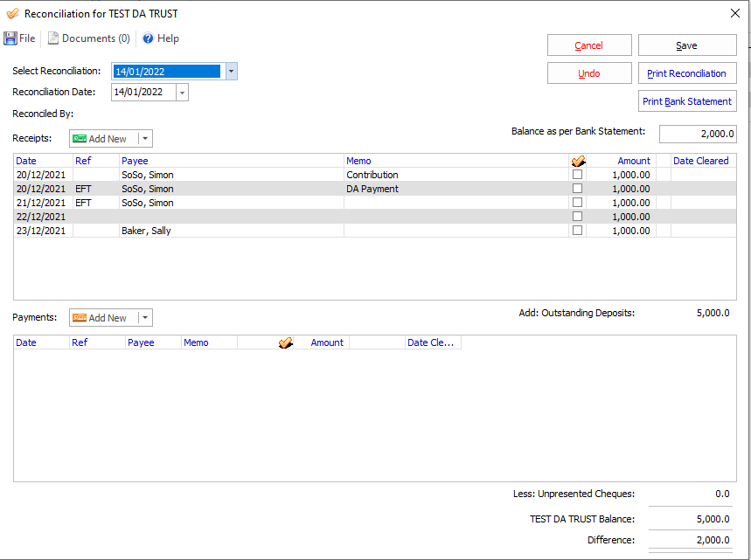Click the reconciliation app icon in title bar
This screenshot has height=560, width=751.
tap(11, 14)
